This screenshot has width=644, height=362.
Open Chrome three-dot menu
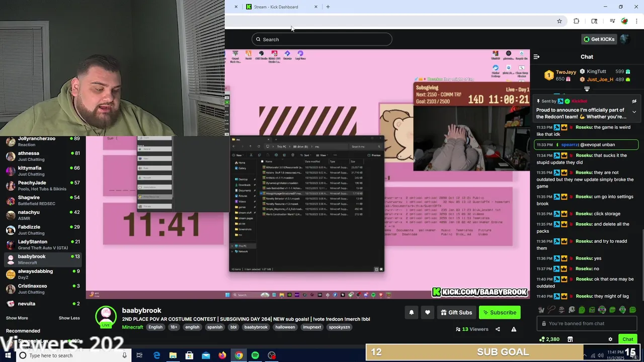[637, 21]
